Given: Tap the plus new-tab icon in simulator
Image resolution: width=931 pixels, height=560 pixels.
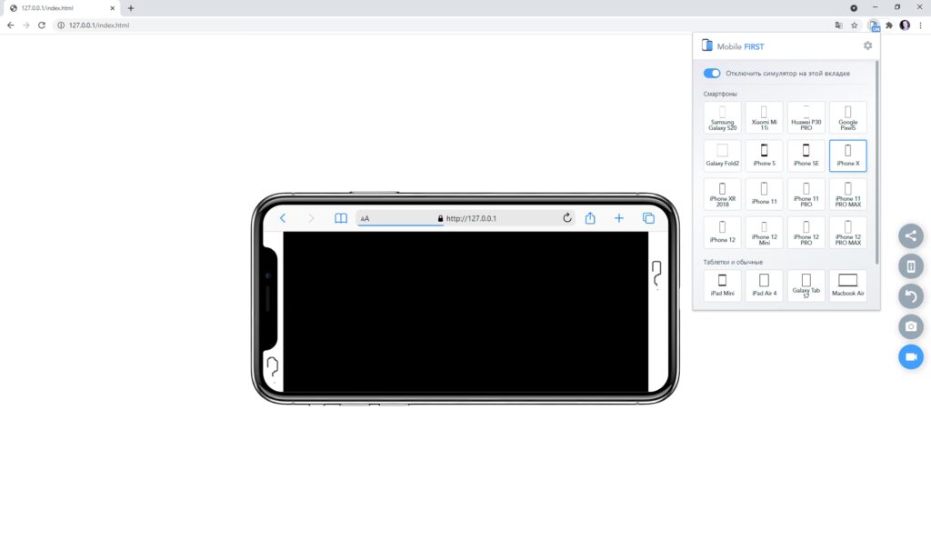Looking at the screenshot, I should (x=619, y=218).
